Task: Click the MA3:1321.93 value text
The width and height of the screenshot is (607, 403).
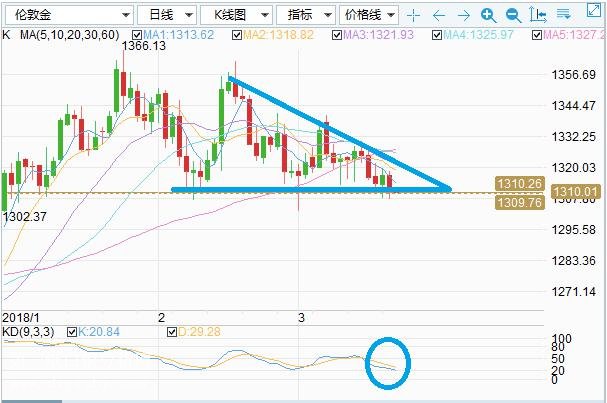Action: [x=379, y=35]
